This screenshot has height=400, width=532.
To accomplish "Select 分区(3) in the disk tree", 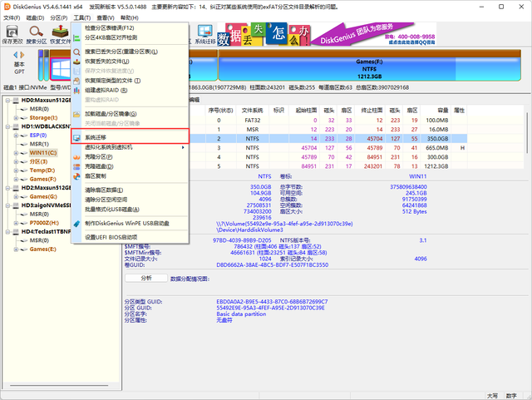I will click(x=38, y=161).
